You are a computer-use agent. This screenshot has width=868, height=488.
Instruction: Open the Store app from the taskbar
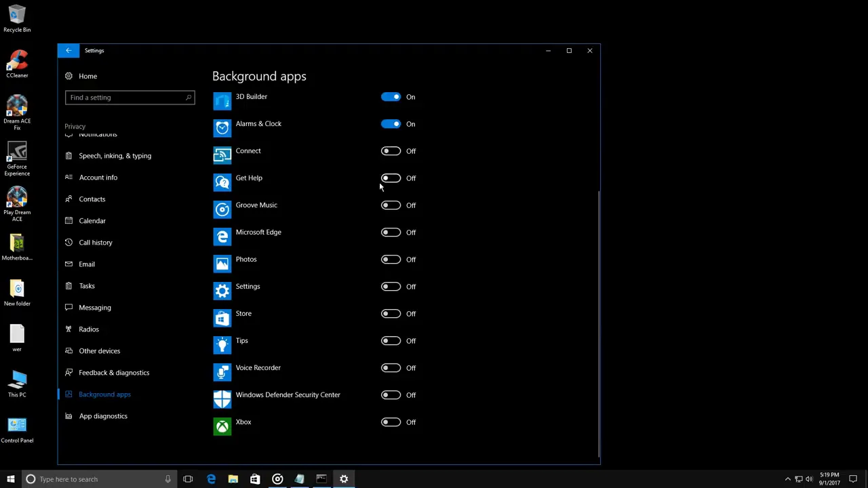point(255,479)
